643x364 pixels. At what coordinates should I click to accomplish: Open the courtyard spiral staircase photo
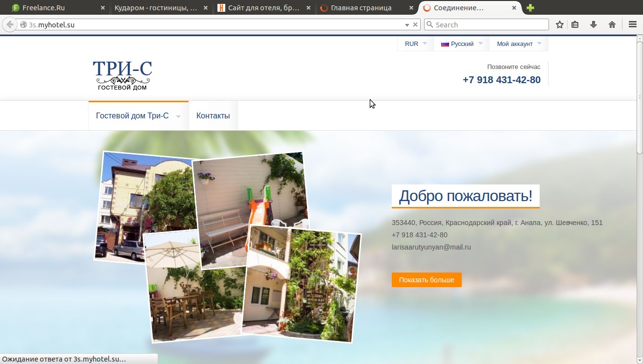[x=301, y=284]
